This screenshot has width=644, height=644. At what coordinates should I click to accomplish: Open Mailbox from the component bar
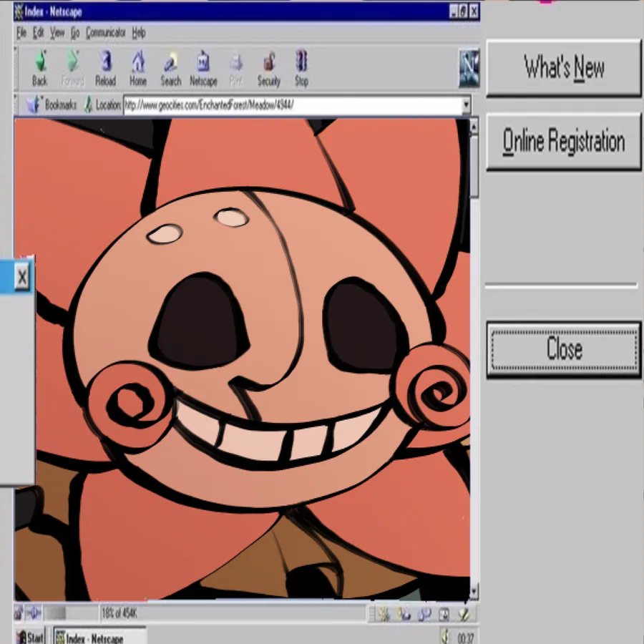point(404,614)
